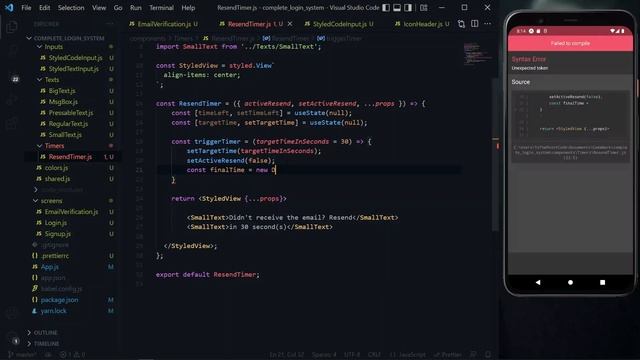Click the editor vertical scrollbar
640x360 pixels.
(x=496, y=155)
